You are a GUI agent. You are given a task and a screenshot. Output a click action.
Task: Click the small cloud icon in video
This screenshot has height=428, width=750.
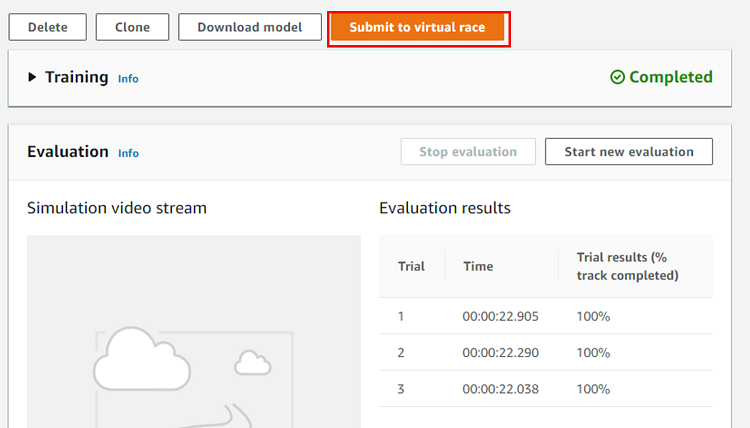[x=252, y=360]
